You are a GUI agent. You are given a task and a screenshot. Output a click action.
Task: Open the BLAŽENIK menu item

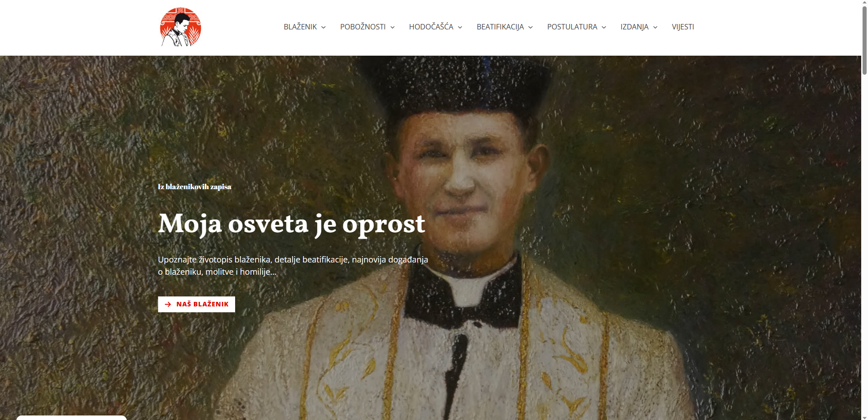300,27
